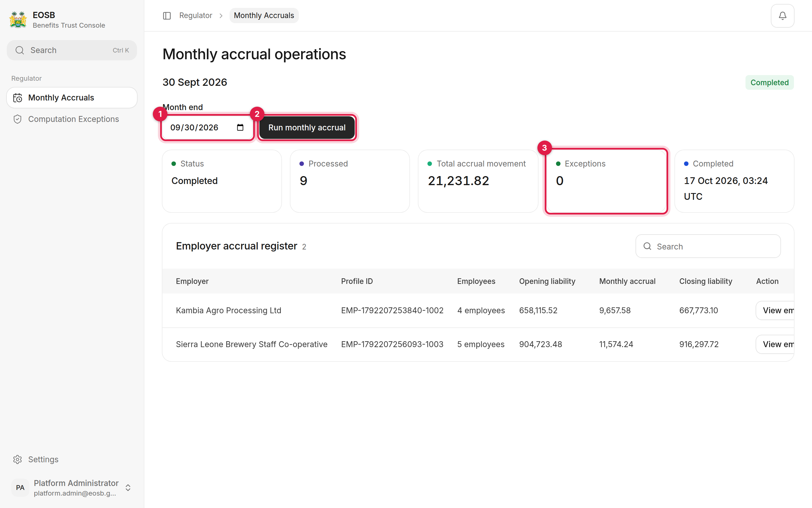Toggle the sidebar panel icon
The image size is (812, 508).
167,16
